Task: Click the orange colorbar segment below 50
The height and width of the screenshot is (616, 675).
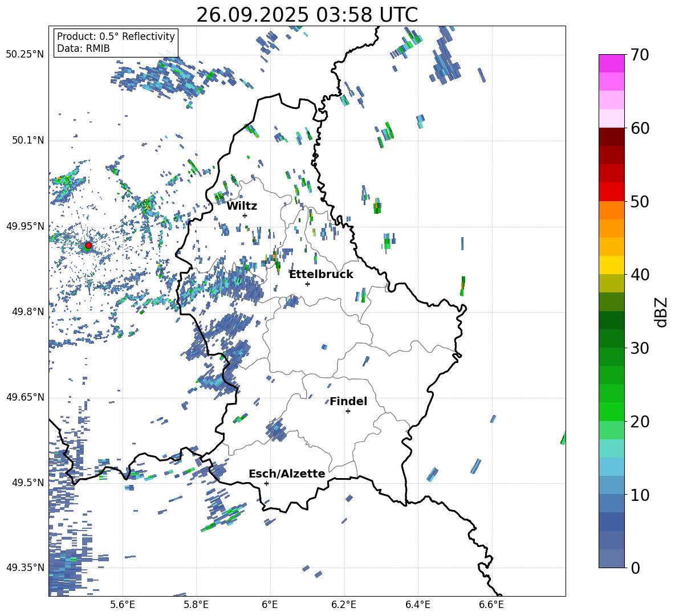Action: pos(612,210)
